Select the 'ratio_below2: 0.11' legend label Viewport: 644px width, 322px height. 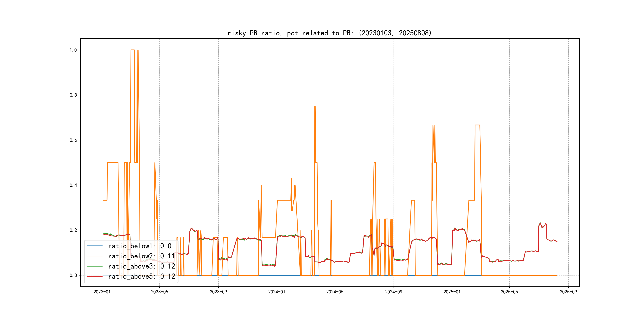(141, 256)
